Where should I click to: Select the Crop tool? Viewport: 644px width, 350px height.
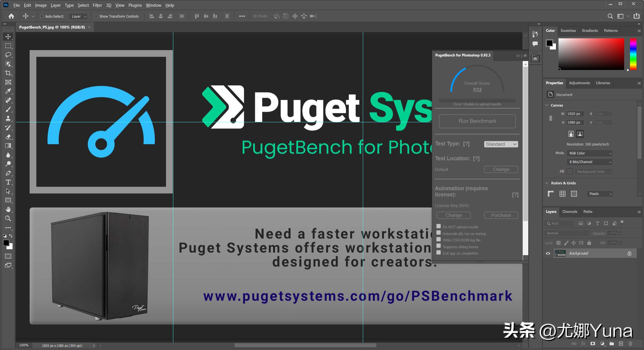[8, 73]
